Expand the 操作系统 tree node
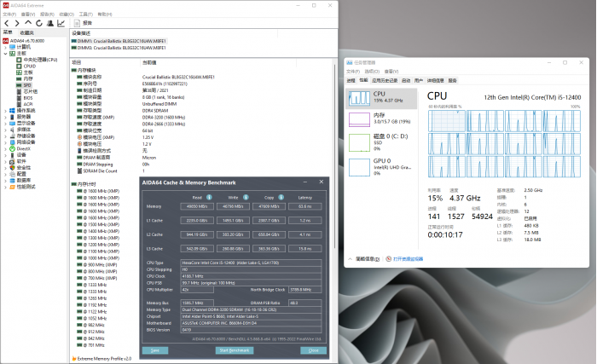The height and width of the screenshot is (364, 597). tap(3, 111)
